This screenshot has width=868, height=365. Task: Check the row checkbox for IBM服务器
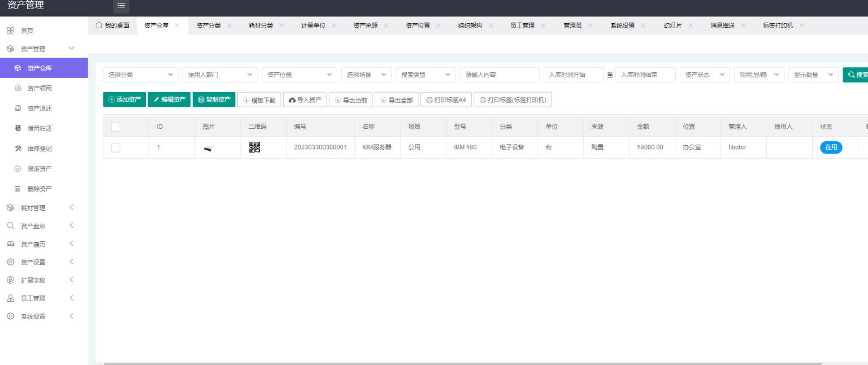[x=116, y=147]
